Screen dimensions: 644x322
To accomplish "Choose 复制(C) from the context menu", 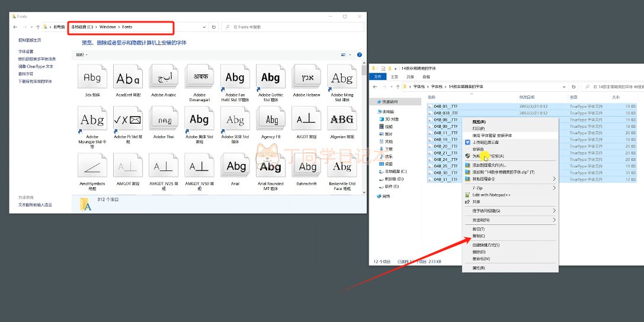I will (x=479, y=236).
